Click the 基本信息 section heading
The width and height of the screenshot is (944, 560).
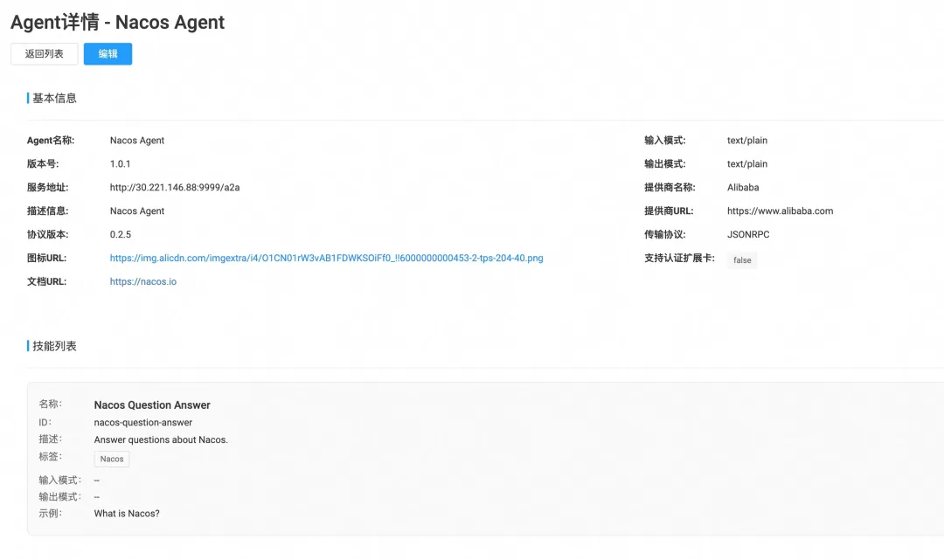[x=54, y=98]
